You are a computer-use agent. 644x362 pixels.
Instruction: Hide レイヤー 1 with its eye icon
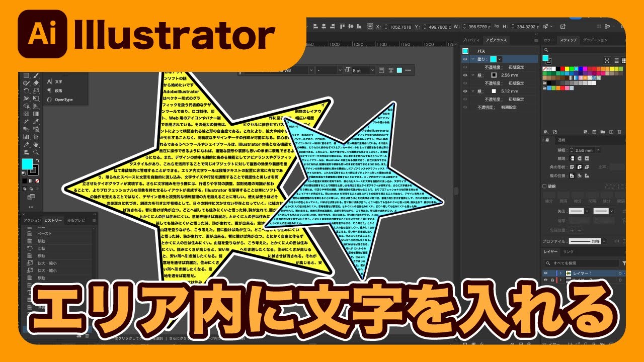545,273
